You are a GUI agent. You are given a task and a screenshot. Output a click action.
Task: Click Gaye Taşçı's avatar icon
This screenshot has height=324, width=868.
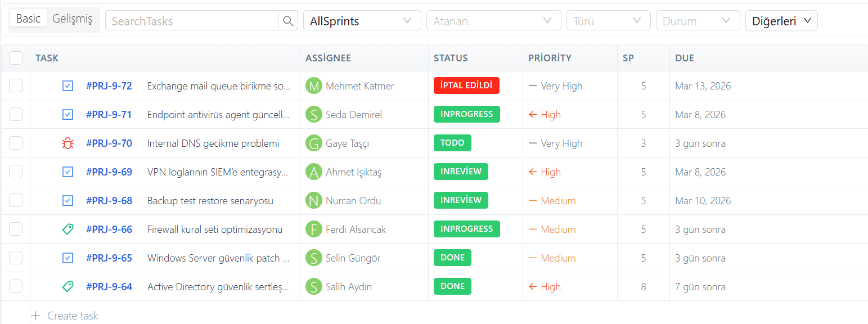pos(313,143)
